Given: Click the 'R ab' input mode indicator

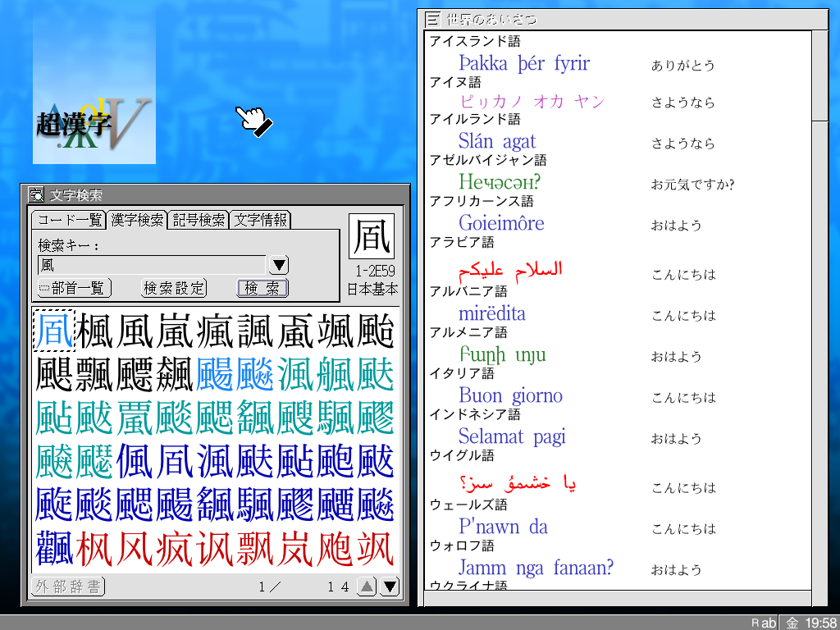Looking at the screenshot, I should point(763,623).
